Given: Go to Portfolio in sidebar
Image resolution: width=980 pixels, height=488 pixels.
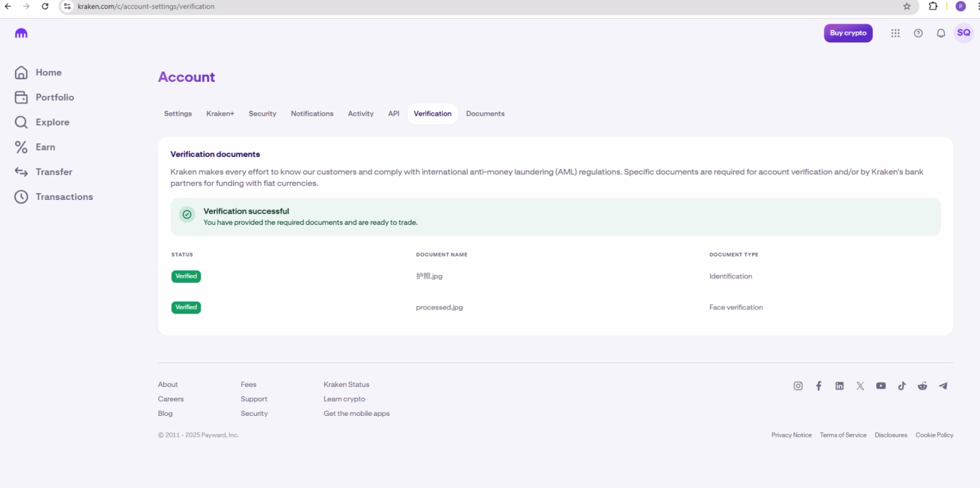Looking at the screenshot, I should (54, 97).
